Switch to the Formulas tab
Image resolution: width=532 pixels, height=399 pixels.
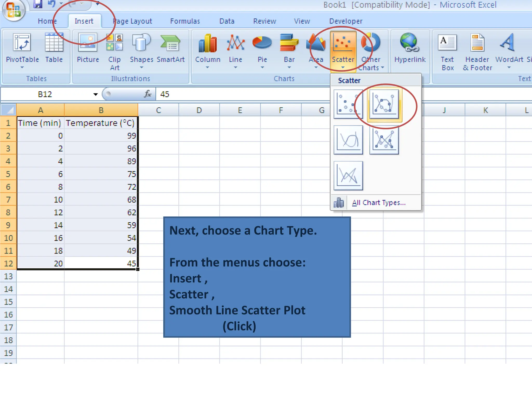185,21
